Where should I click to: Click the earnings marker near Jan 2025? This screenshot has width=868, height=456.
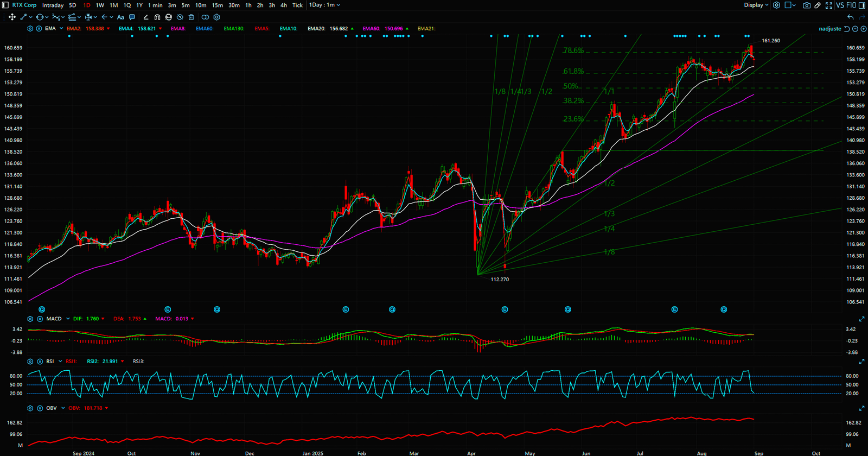coord(346,309)
